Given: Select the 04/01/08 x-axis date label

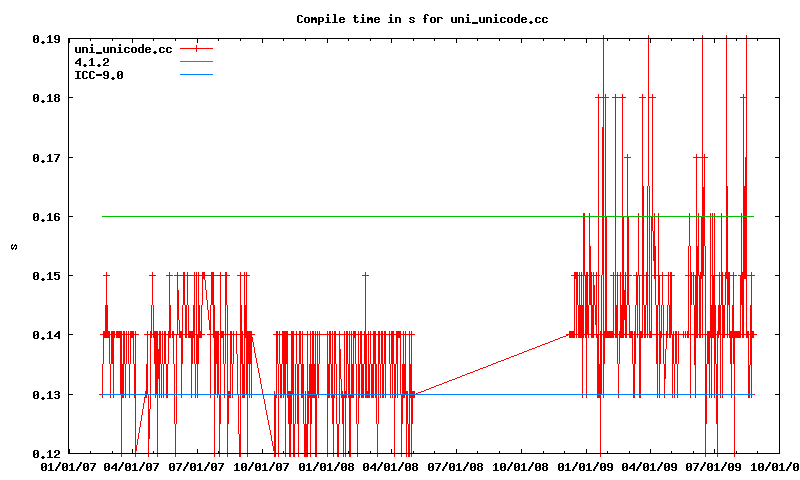Looking at the screenshot, I should click(x=393, y=467).
